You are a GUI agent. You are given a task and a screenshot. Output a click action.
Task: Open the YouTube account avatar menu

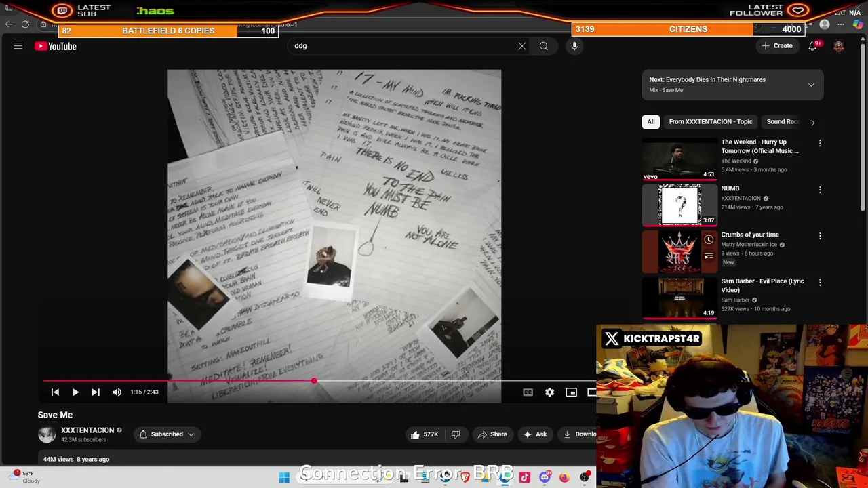click(839, 46)
